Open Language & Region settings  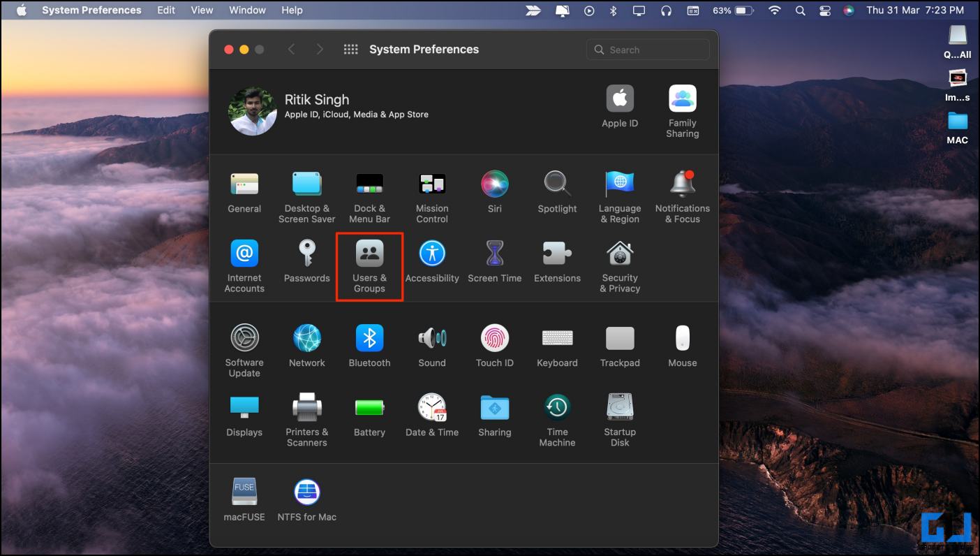click(620, 198)
